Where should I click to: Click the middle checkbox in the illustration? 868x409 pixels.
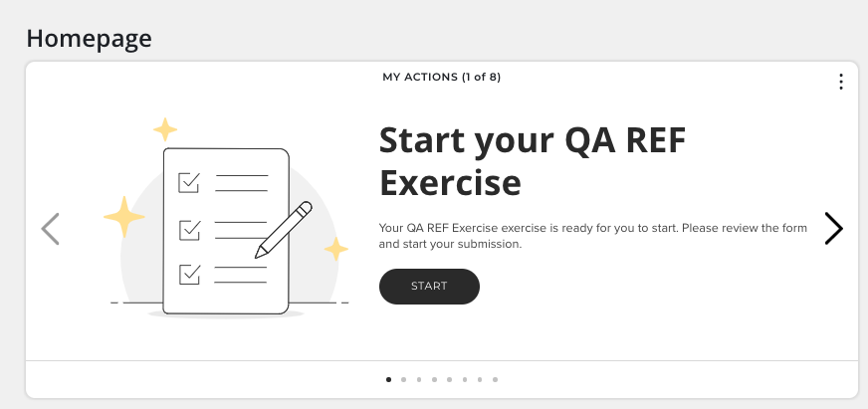(x=188, y=229)
